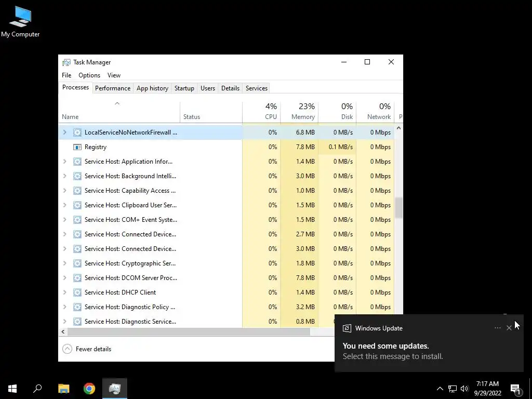Select the 'You need some updates.' message
Viewport: 532px width, 399px height.
pos(386,346)
